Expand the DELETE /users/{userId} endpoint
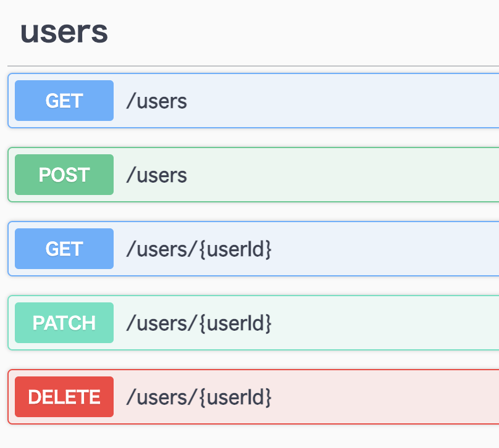The height and width of the screenshot is (448, 499). pyautogui.click(x=340, y=397)
